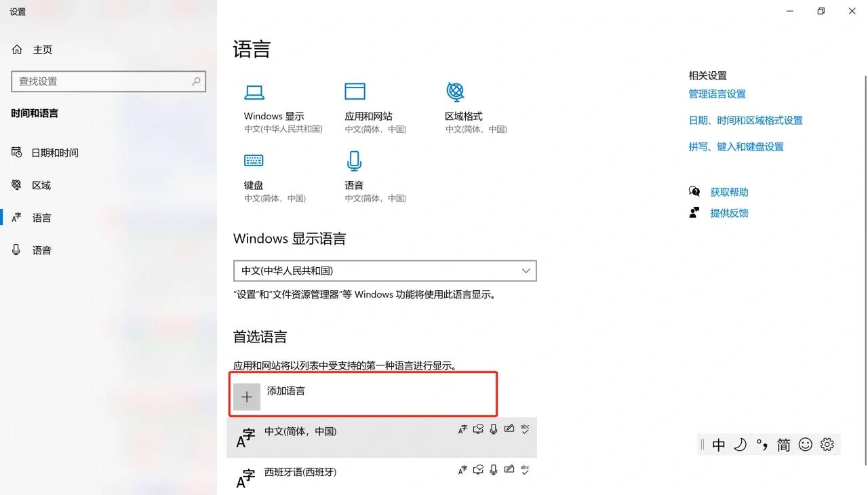Image resolution: width=868 pixels, height=495 pixels.
Task: Click the dropdown chevron of 中文(中华人民共和国)
Action: [x=526, y=271]
